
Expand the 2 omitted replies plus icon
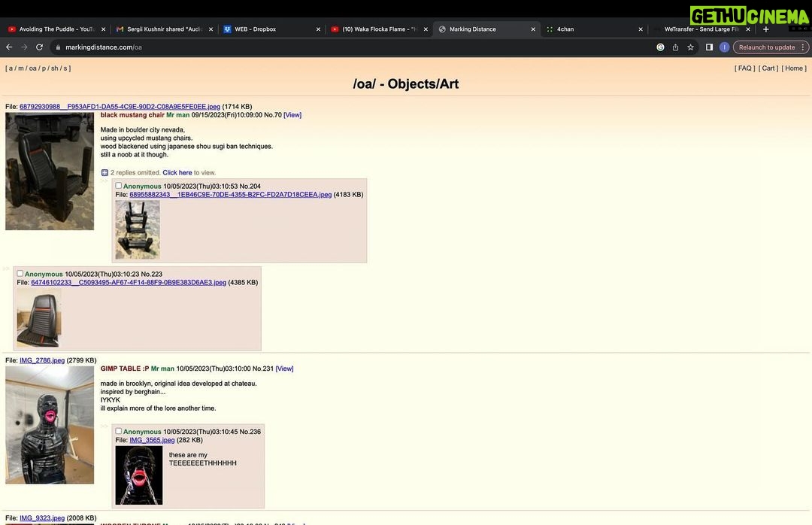click(x=105, y=172)
